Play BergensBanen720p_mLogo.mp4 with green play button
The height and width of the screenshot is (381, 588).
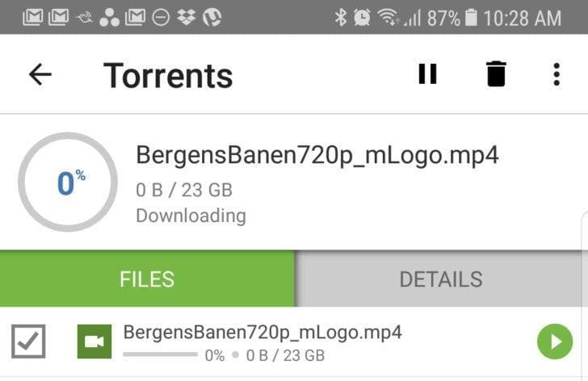[x=555, y=341]
